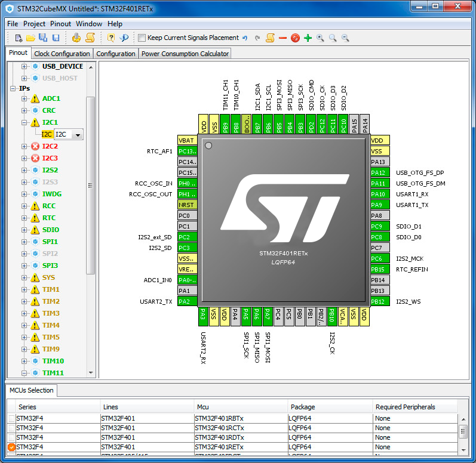Image resolution: width=476 pixels, height=463 pixels.
Task: Select the PA9 pin USART1_TX
Action: 380,205
